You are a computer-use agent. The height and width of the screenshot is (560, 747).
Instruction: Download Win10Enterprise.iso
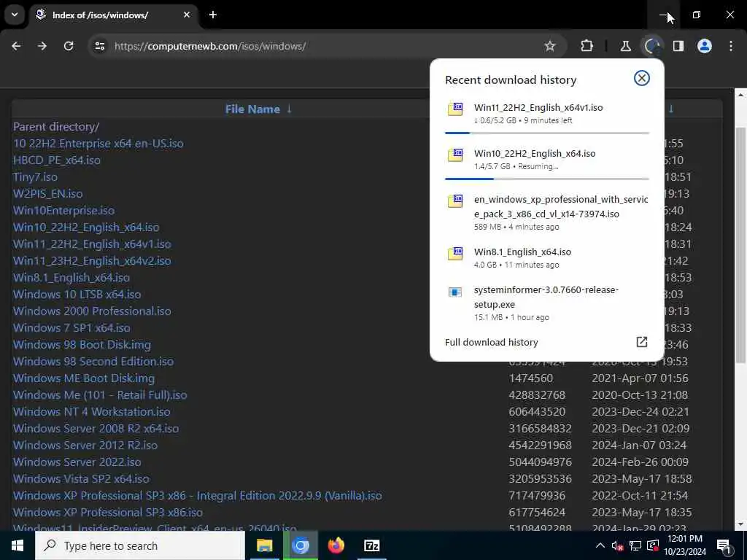tap(64, 211)
